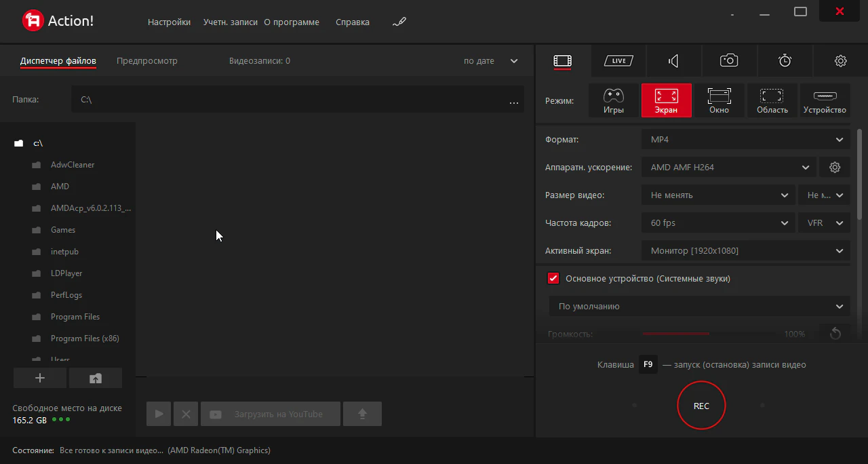Uncheck the system sounds device checkbox
Screen dimensions: 868x464
[x=553, y=279]
